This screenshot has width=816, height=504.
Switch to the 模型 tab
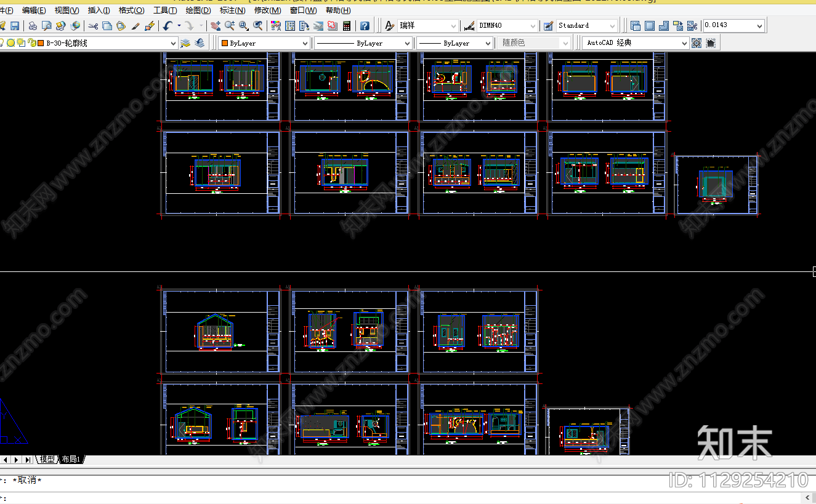[47, 459]
